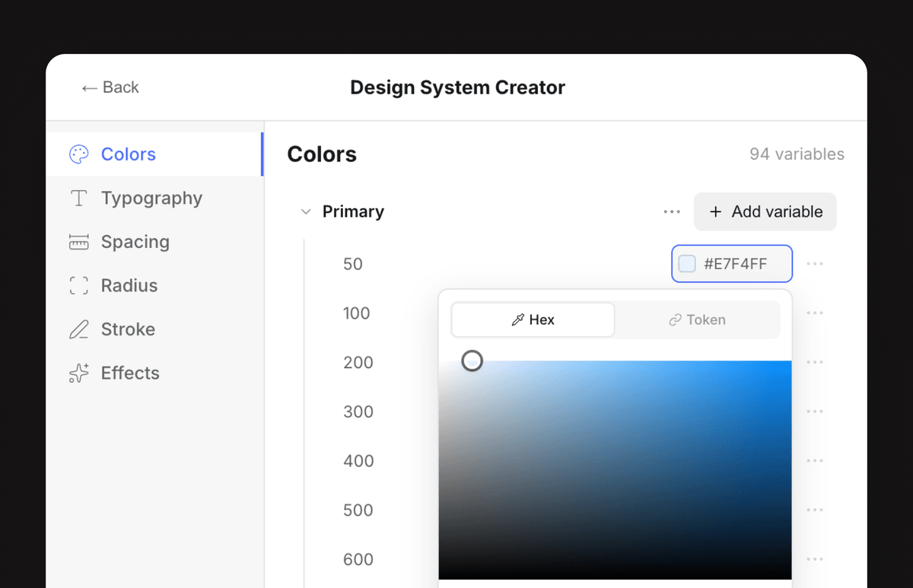The image size is (913, 588).
Task: Select the 400 variable row label
Action: pyautogui.click(x=358, y=461)
